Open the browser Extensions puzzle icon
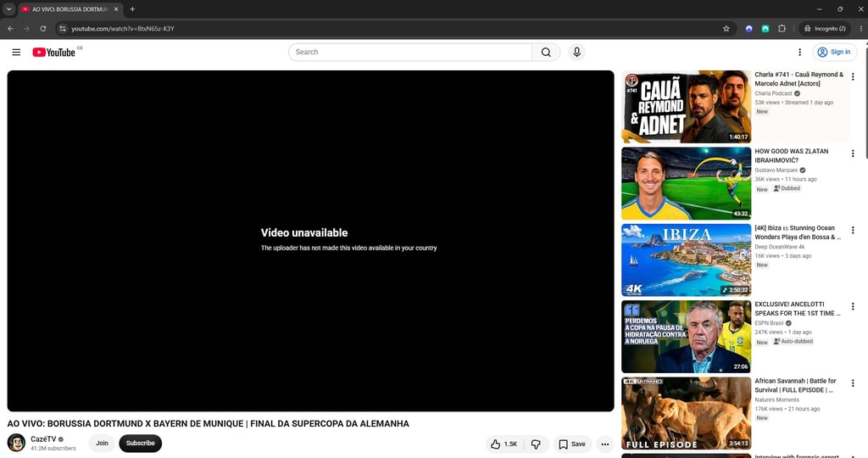 (782, 28)
